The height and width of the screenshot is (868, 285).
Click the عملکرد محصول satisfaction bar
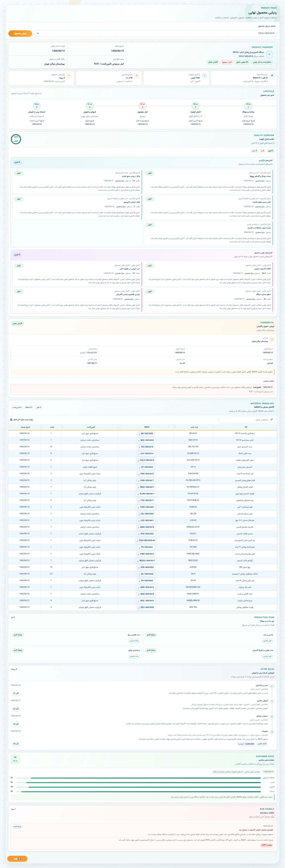pos(139,778)
